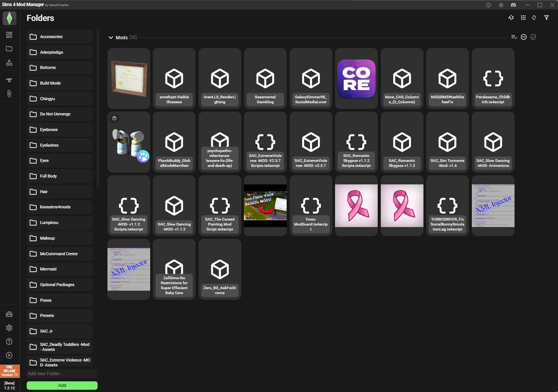Click the deselect minus circle icon

point(524,37)
